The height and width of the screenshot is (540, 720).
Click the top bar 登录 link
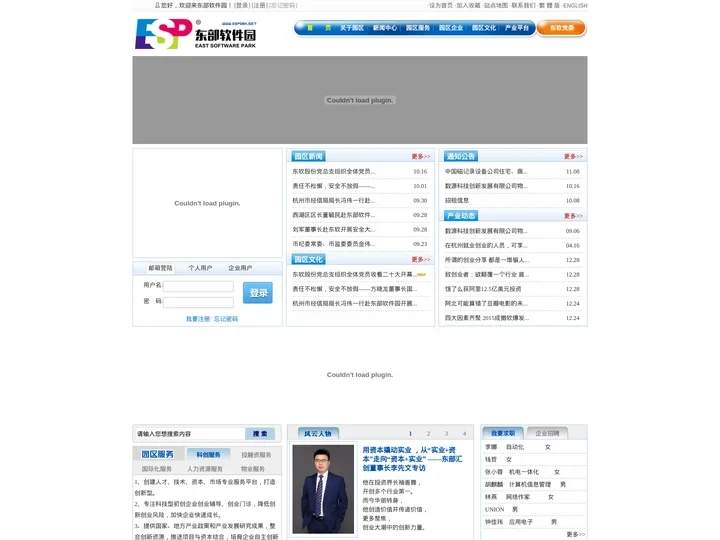coord(242,6)
